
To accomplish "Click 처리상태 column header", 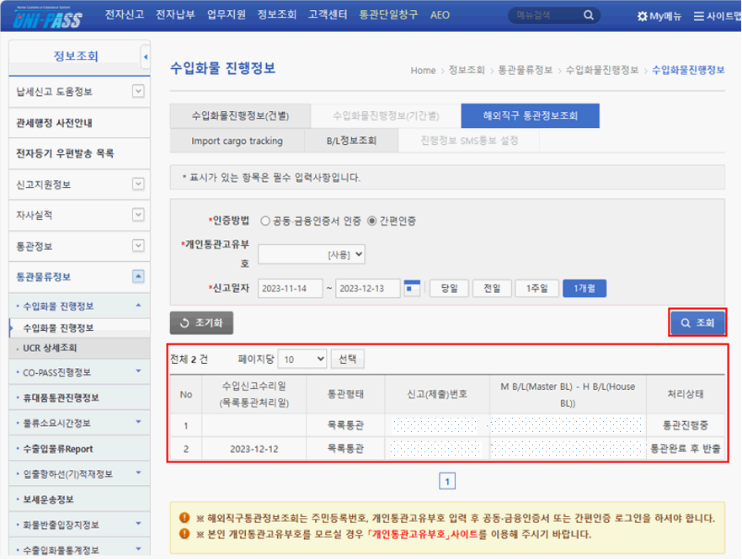I will tap(686, 394).
